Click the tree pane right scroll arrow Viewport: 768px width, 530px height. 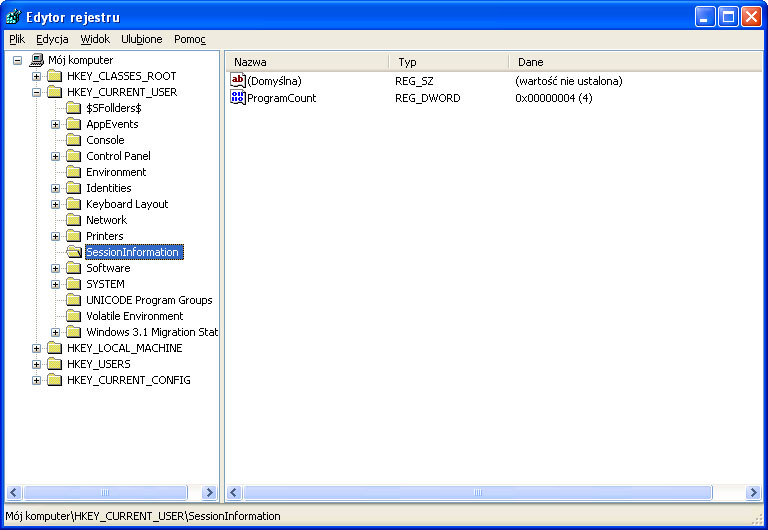coord(209,493)
